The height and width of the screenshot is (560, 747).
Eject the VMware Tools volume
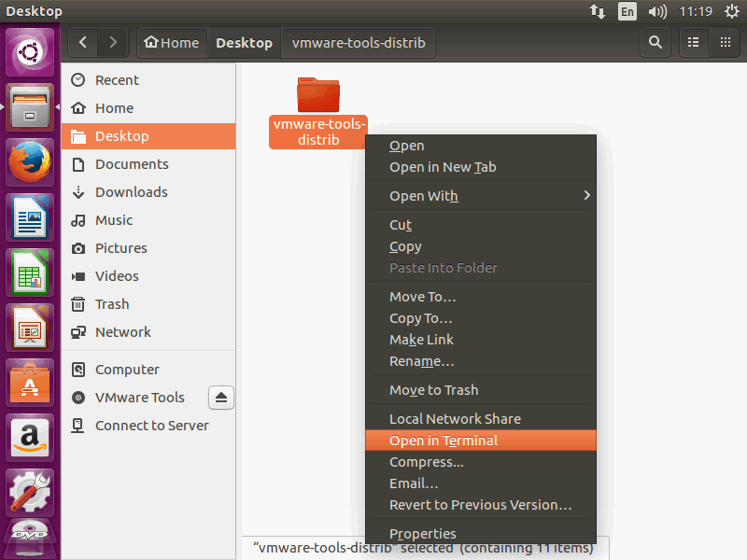[221, 398]
